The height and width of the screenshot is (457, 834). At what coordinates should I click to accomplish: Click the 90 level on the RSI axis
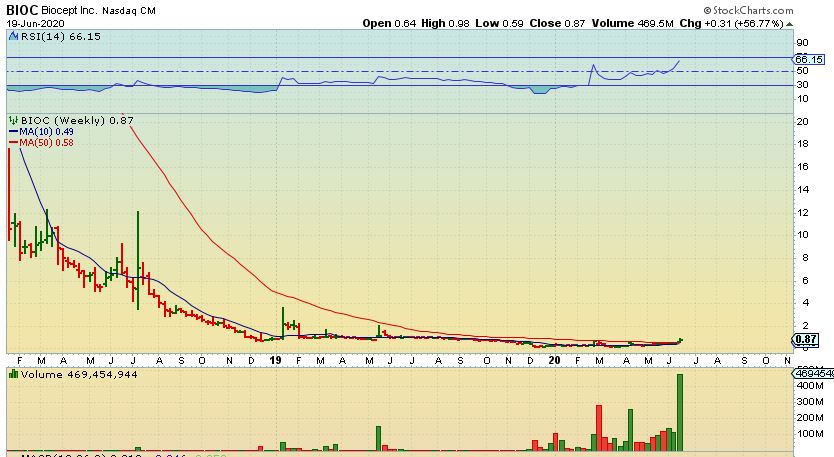[x=802, y=43]
